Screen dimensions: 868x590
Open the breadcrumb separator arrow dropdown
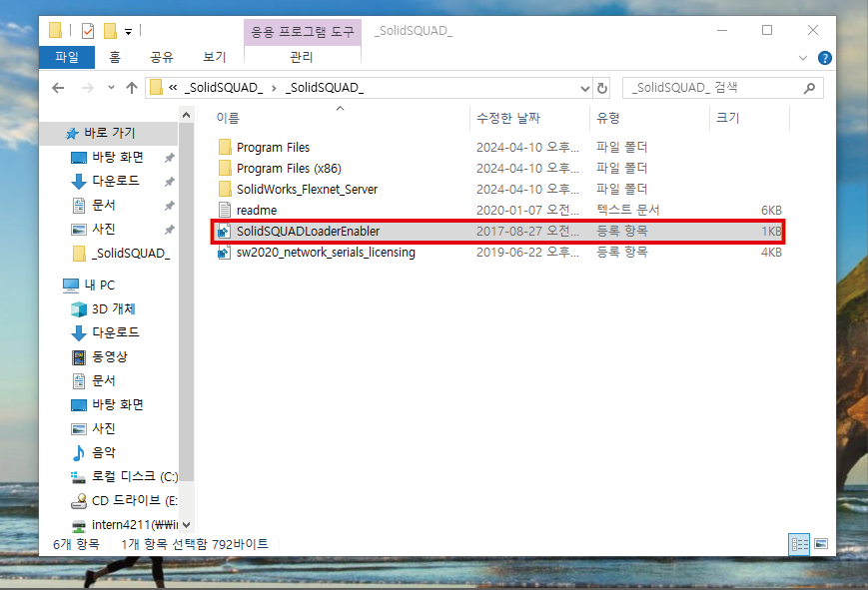274,88
